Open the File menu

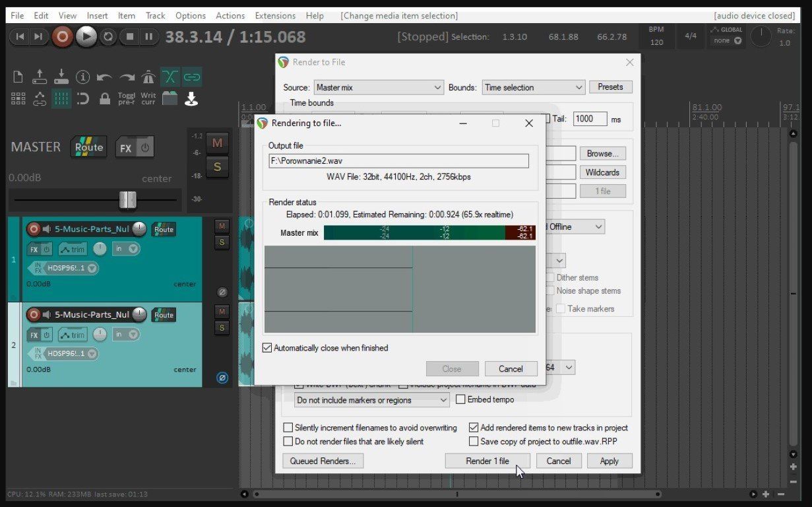(17, 15)
